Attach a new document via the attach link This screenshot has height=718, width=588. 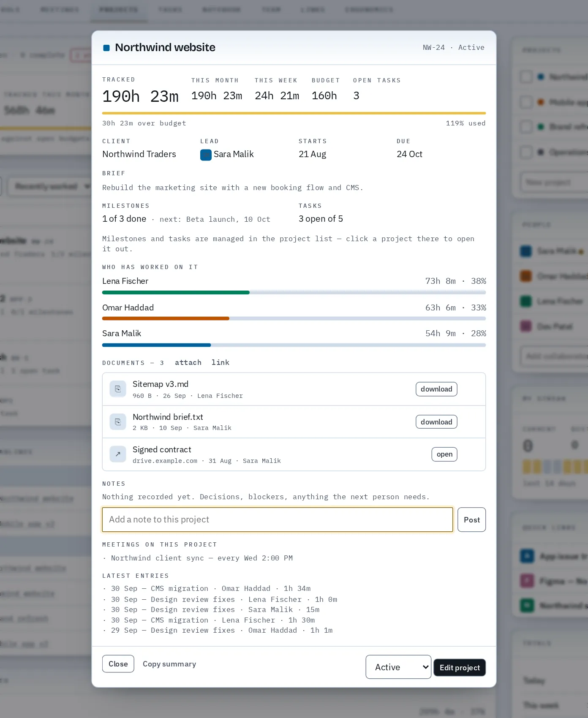click(188, 362)
